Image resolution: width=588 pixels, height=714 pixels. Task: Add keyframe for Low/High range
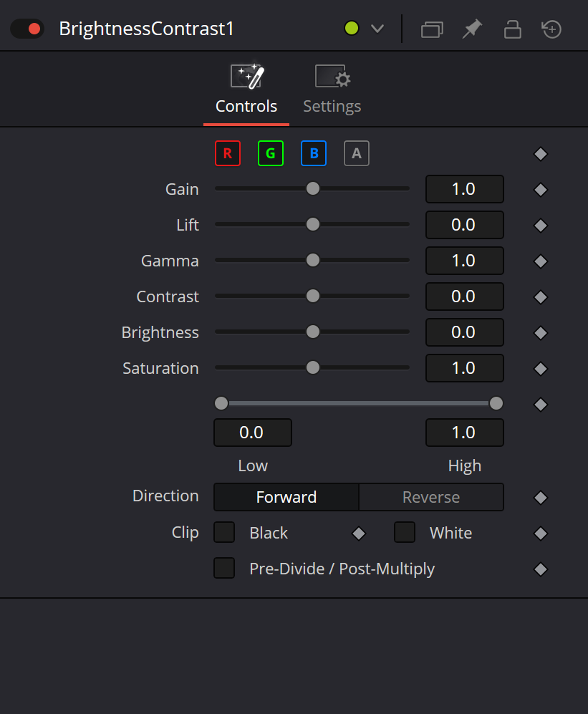(541, 405)
